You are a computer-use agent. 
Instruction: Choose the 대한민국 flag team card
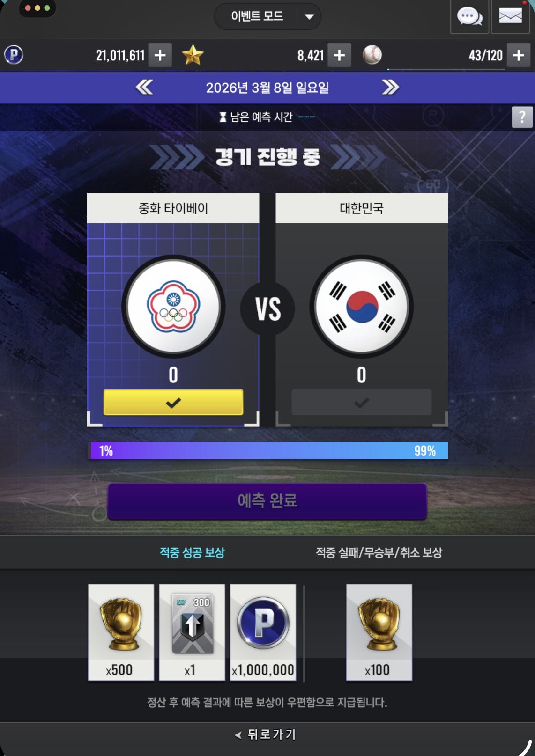click(x=361, y=309)
